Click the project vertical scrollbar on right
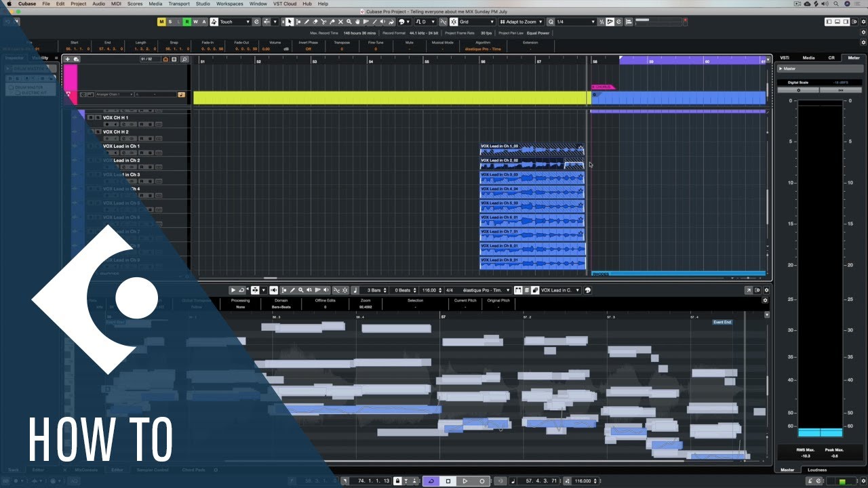The height and width of the screenshot is (488, 868). click(768, 207)
